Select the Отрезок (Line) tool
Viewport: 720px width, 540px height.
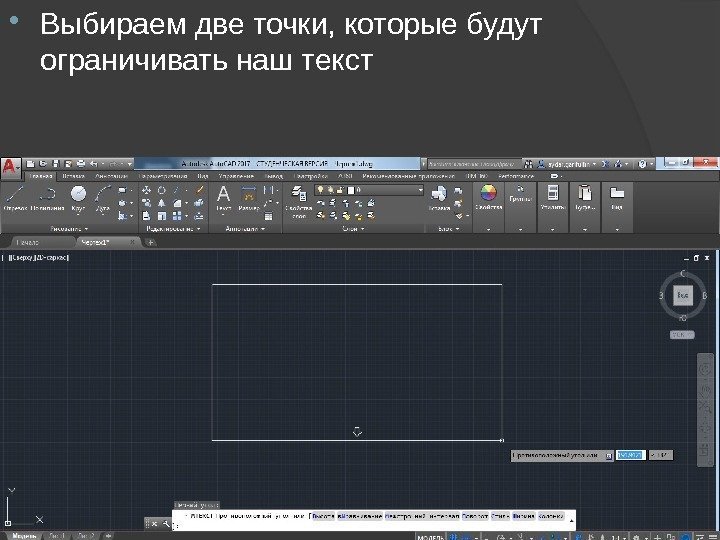point(15,198)
